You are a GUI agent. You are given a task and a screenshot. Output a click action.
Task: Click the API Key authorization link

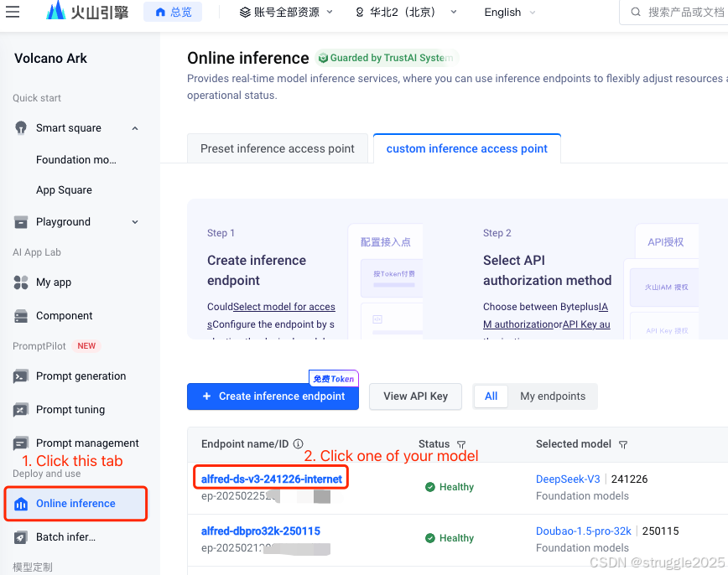click(586, 324)
